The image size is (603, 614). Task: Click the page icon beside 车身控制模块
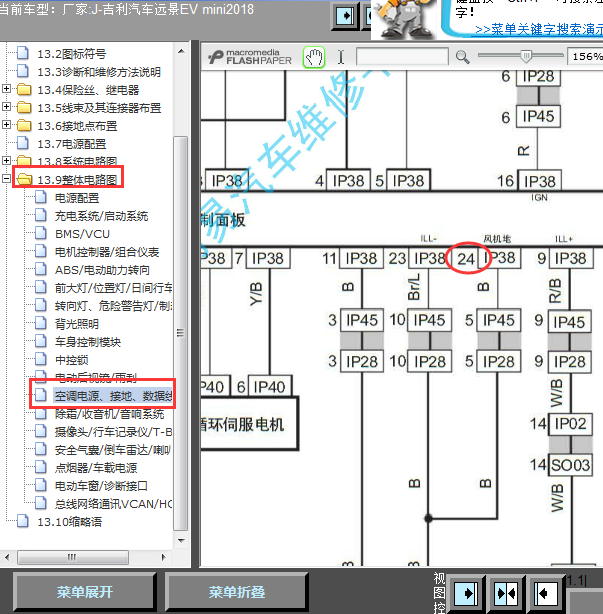click(41, 341)
